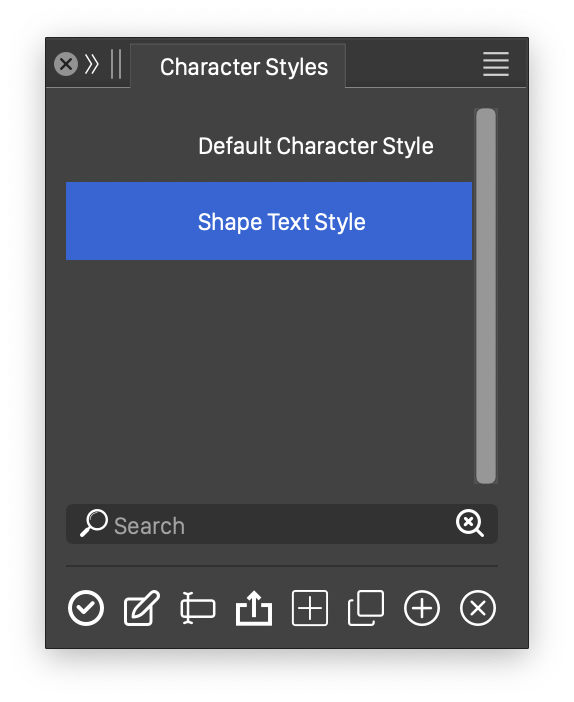Collapse the panel with double chevron

[92, 64]
